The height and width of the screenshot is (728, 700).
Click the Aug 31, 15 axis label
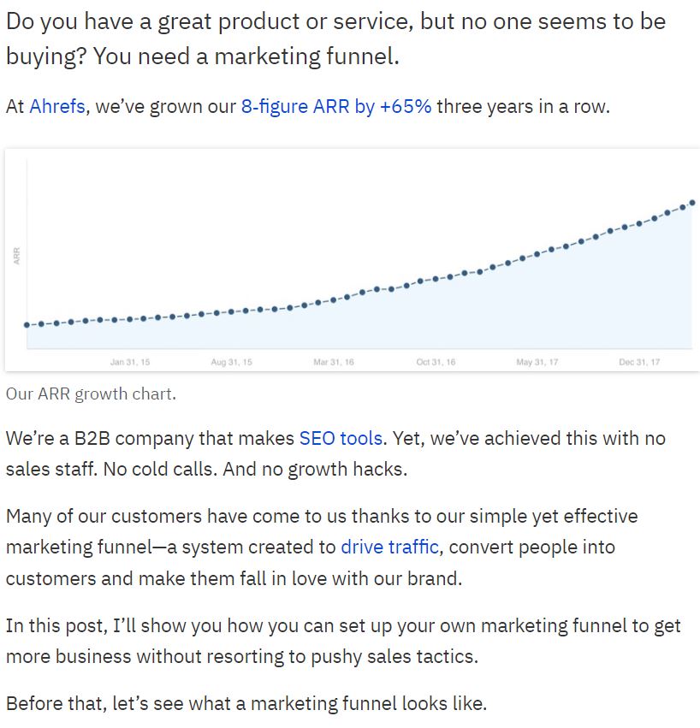231,362
